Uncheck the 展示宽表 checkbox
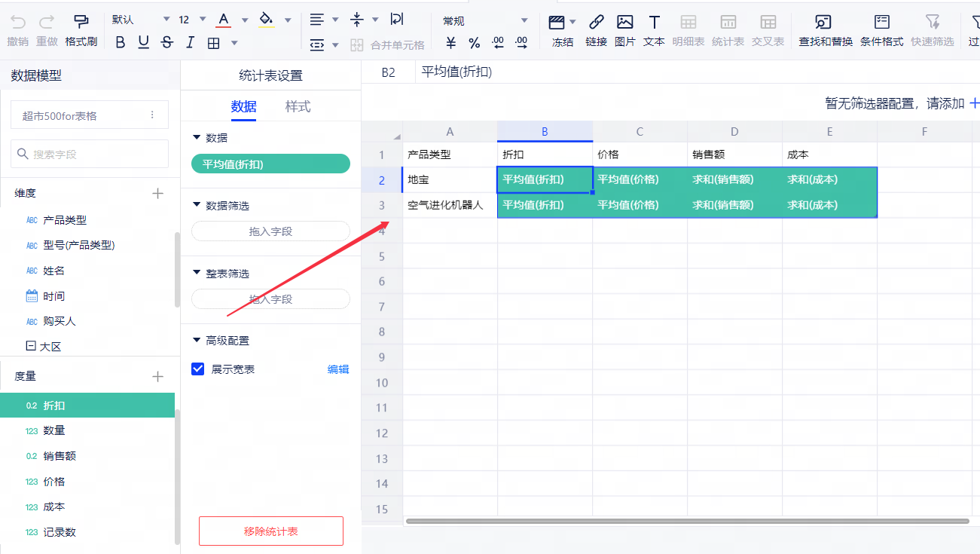980x554 pixels. click(198, 369)
